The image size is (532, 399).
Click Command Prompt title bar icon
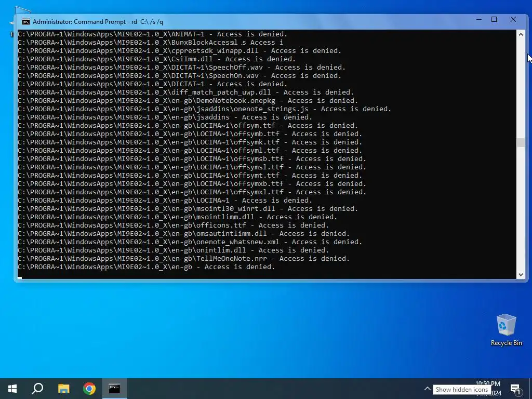click(26, 22)
